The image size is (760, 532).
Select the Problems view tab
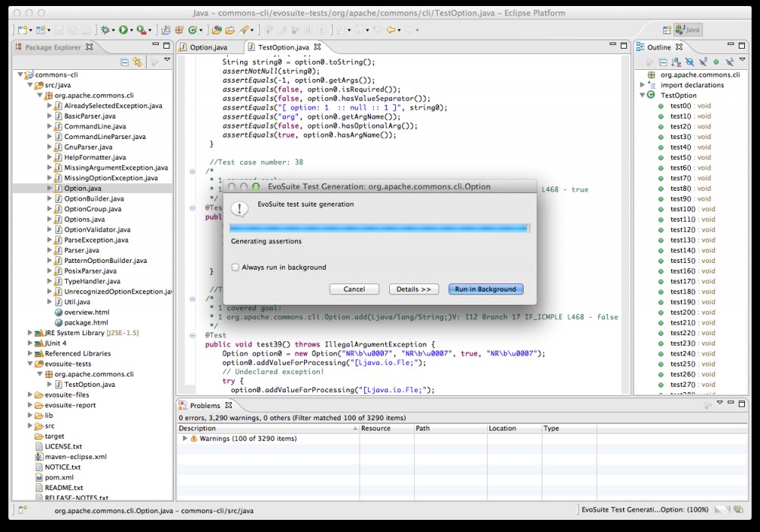tap(204, 406)
